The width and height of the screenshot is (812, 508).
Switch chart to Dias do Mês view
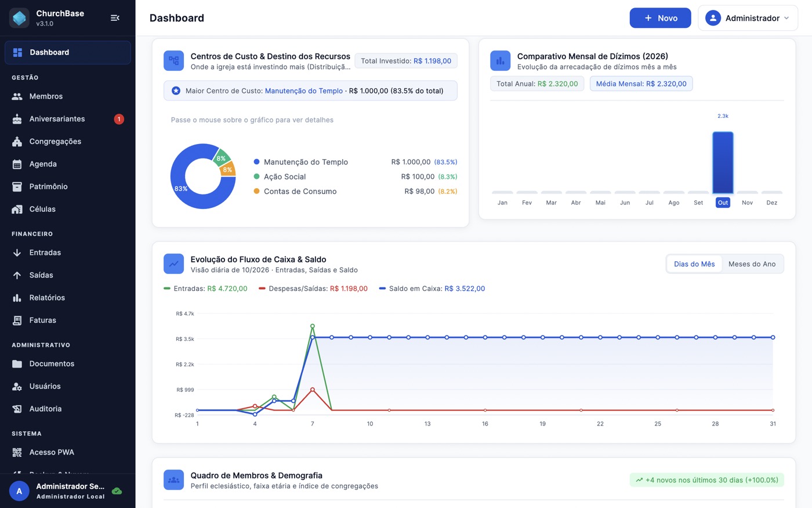(x=694, y=264)
